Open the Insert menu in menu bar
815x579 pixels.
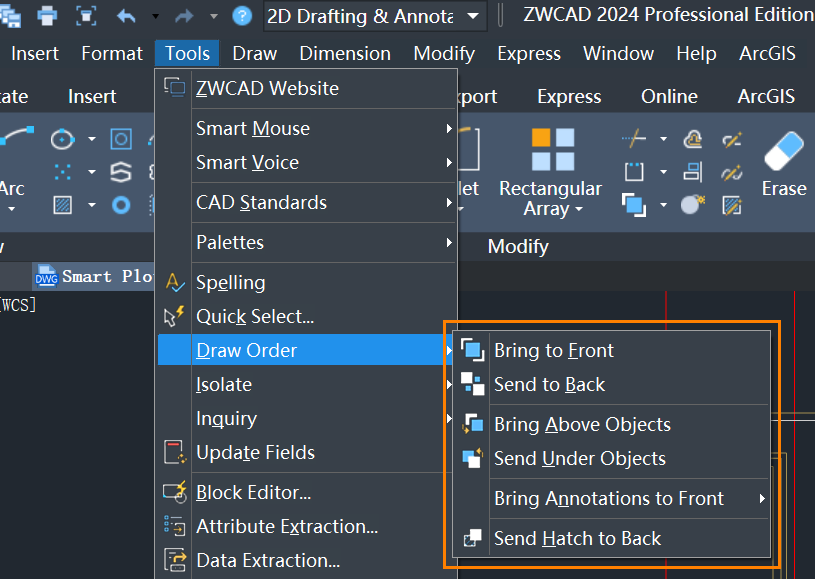click(x=35, y=54)
